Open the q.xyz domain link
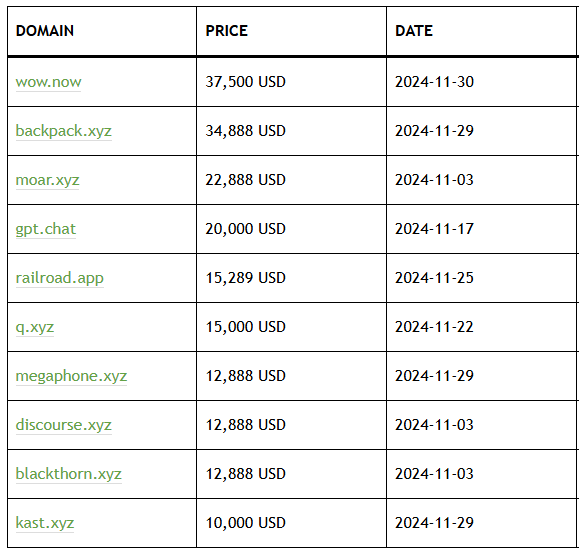Image resolution: width=579 pixels, height=550 pixels. click(x=35, y=327)
